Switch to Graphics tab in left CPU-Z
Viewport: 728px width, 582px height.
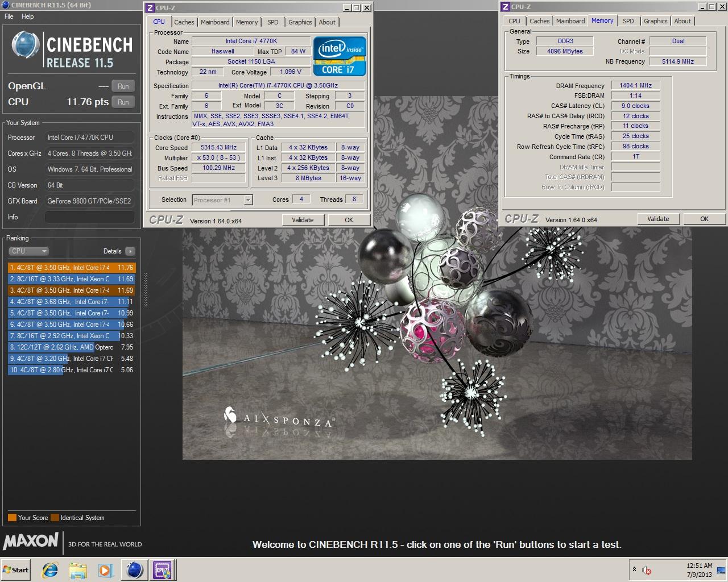click(x=300, y=22)
